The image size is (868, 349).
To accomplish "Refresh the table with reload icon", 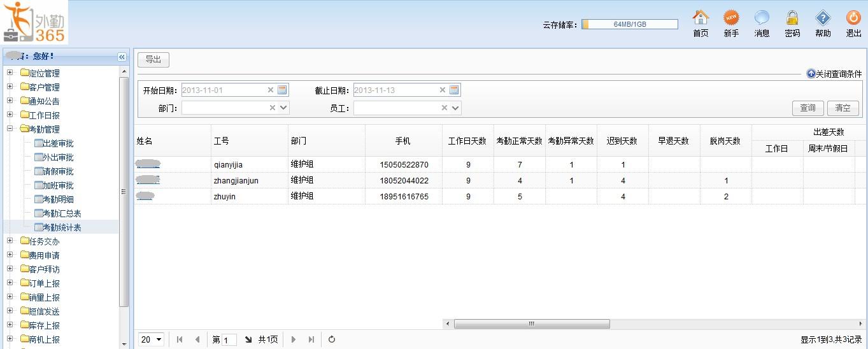I will click(332, 339).
